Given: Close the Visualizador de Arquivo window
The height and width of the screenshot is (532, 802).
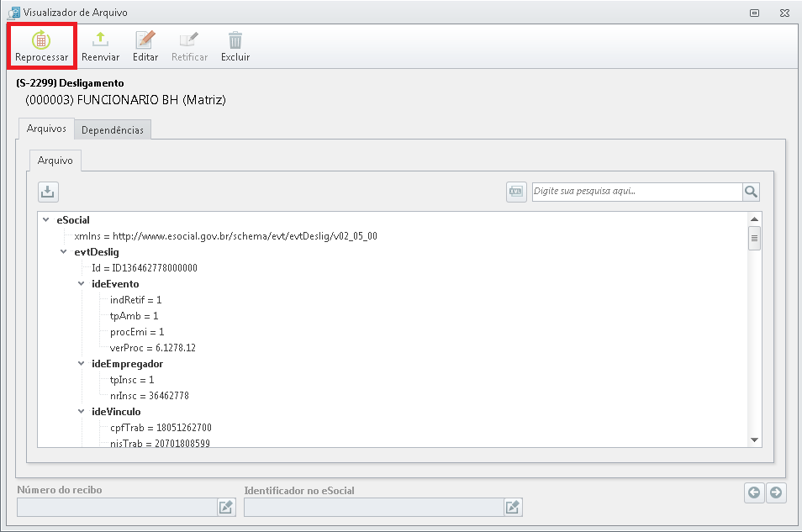Looking at the screenshot, I should (x=784, y=13).
